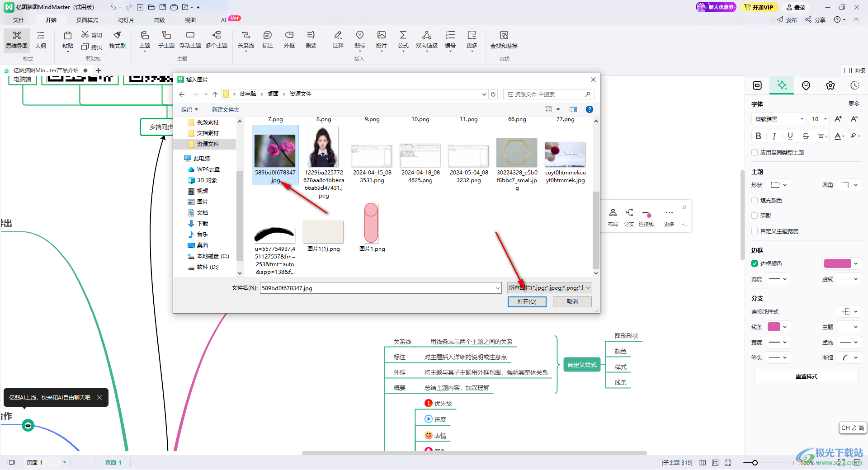Select the 思维导图 mode icon
Screen dimensions: 868x470
point(17,40)
